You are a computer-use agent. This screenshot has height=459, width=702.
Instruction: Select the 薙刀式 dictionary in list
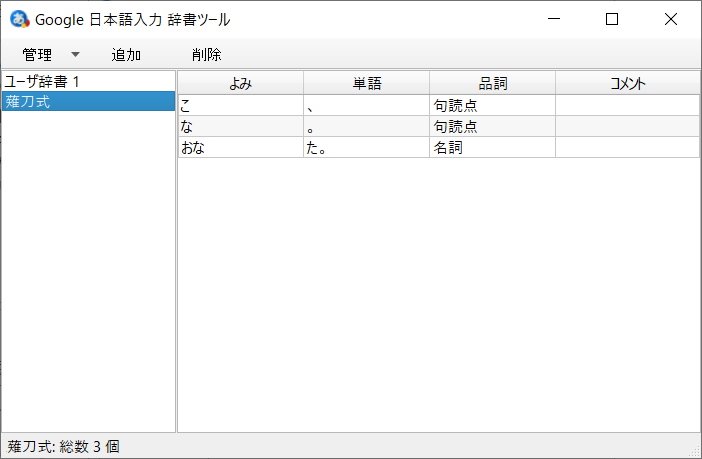[x=88, y=102]
